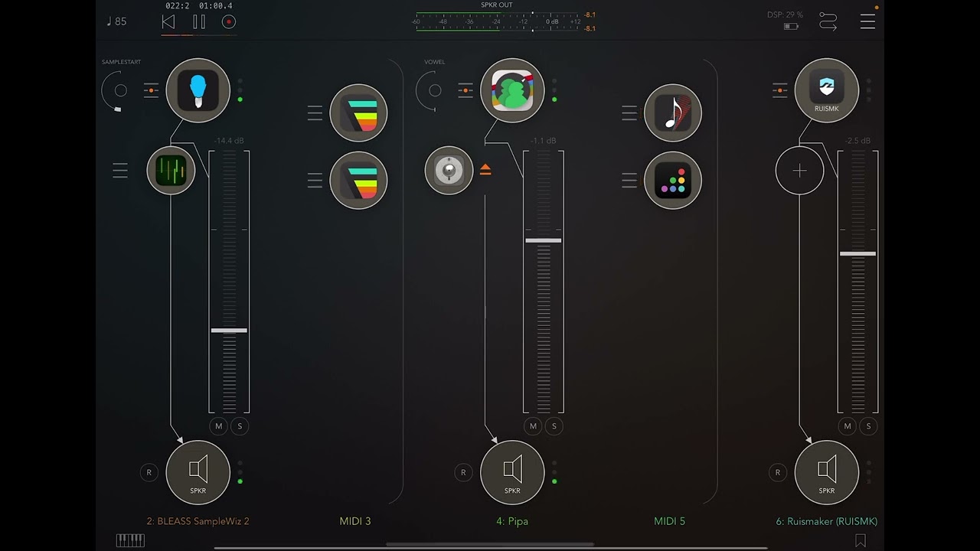Bypass the joystick effect using orange eject icon
This screenshot has width=980, height=551.
[x=485, y=170]
